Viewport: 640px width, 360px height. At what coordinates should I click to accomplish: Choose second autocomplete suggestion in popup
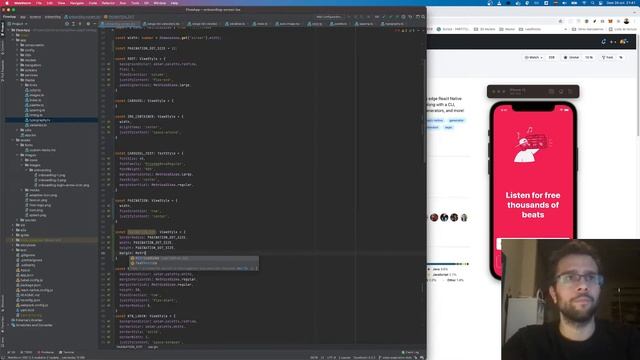click(x=194, y=263)
